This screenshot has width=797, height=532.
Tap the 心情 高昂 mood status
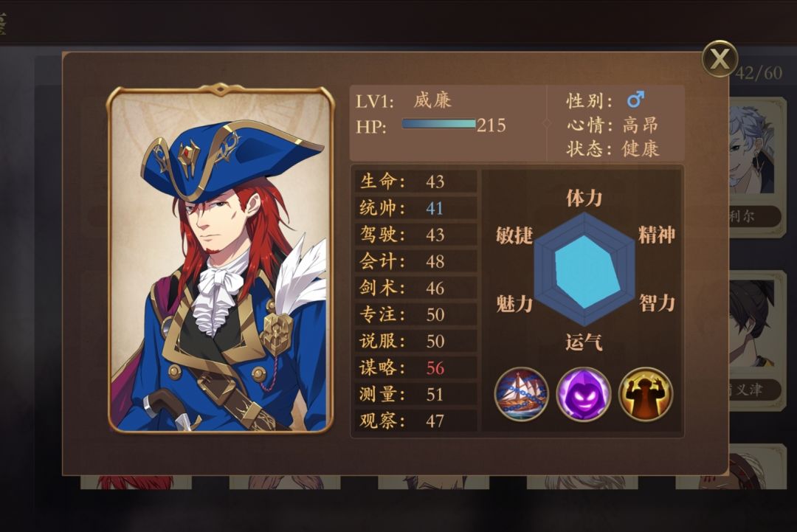point(613,125)
